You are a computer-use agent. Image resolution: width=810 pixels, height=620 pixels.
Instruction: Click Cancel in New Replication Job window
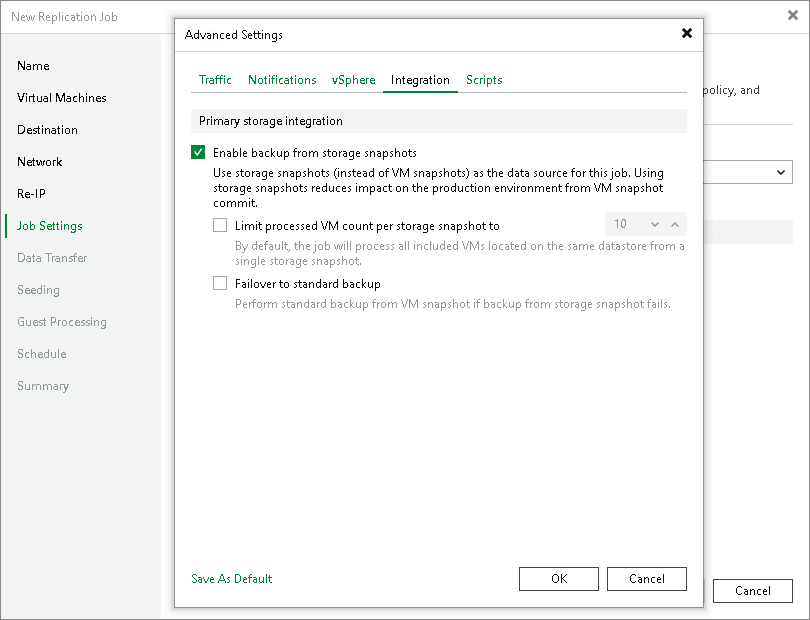pyautogui.click(x=753, y=591)
